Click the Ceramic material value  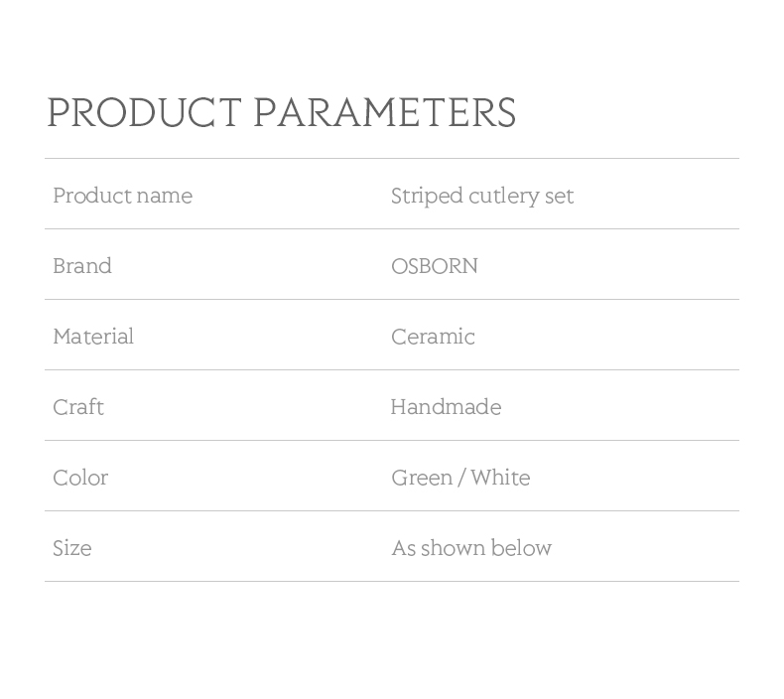click(433, 337)
